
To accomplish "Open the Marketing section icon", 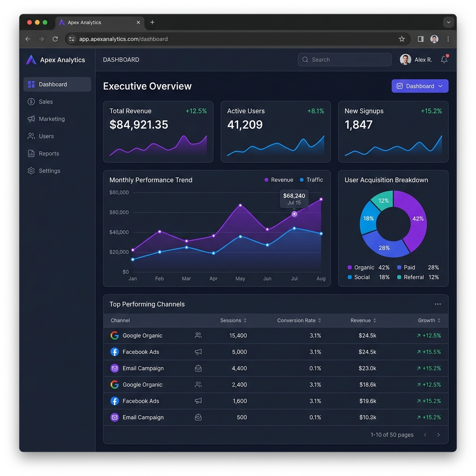I will pyautogui.click(x=31, y=119).
